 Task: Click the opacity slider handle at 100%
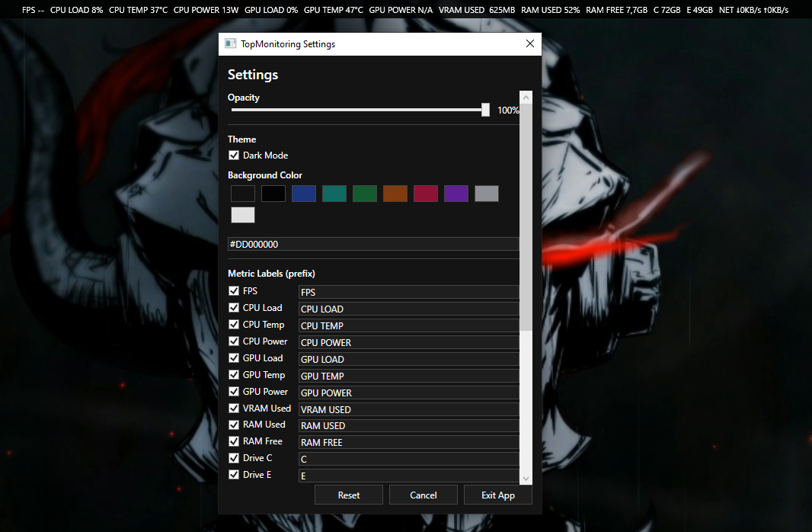[x=485, y=110]
